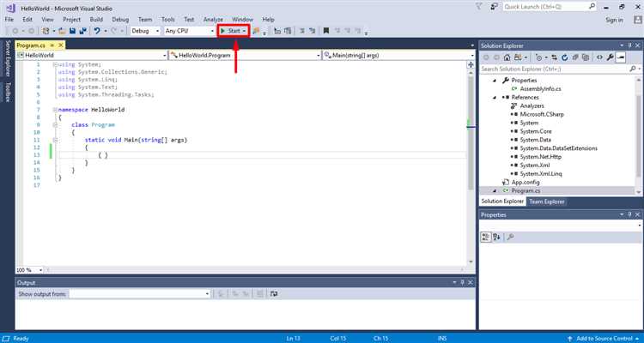The image size is (644, 343).
Task: Click the split editor icon above the scrollbar
Action: [x=471, y=64]
